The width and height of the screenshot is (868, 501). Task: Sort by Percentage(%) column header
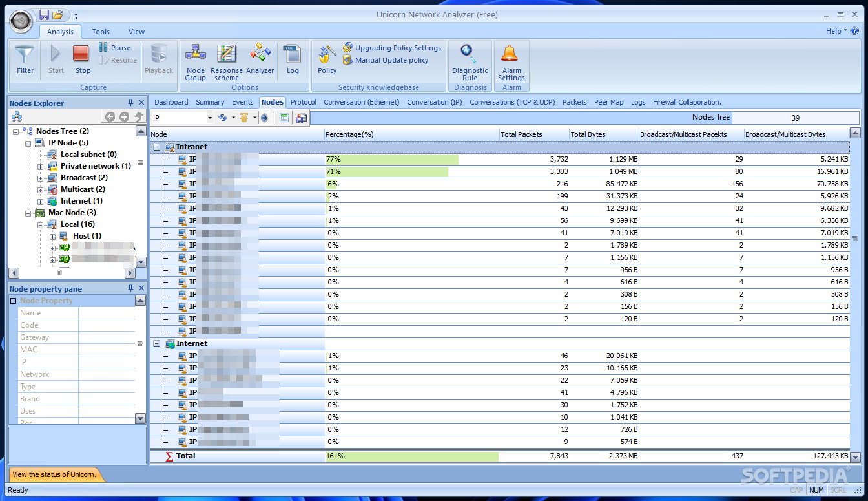(411, 134)
